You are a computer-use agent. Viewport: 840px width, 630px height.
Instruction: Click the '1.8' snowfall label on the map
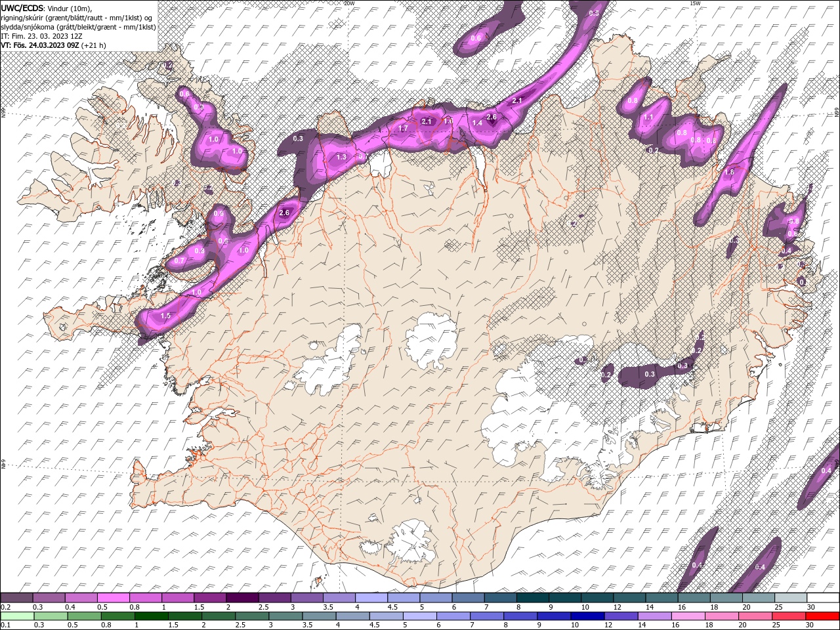pos(728,172)
